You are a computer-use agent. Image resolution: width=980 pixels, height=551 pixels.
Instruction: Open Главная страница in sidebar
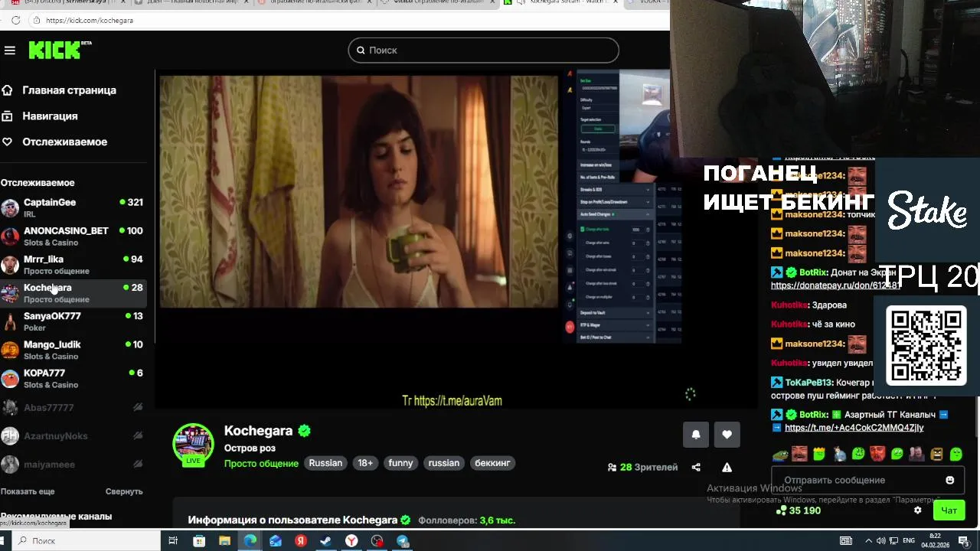coord(69,90)
